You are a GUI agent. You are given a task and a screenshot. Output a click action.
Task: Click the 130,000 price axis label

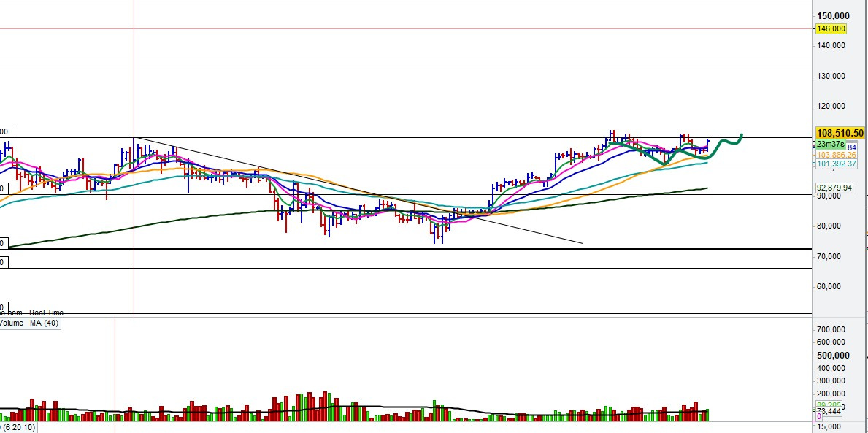832,77
